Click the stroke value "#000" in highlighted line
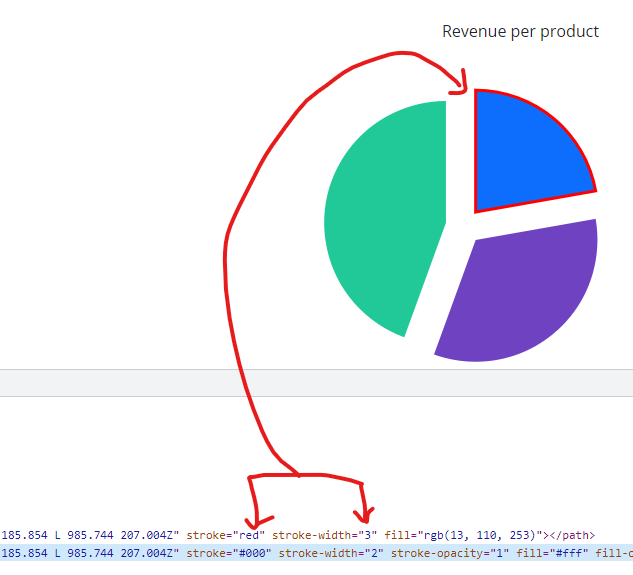 tap(251, 553)
